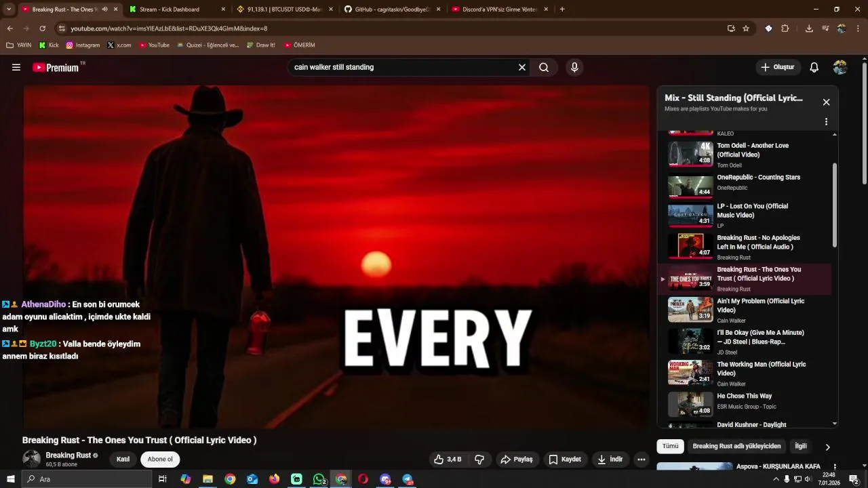Subscribe with Abone ol button
The image size is (868, 488).
click(x=160, y=459)
